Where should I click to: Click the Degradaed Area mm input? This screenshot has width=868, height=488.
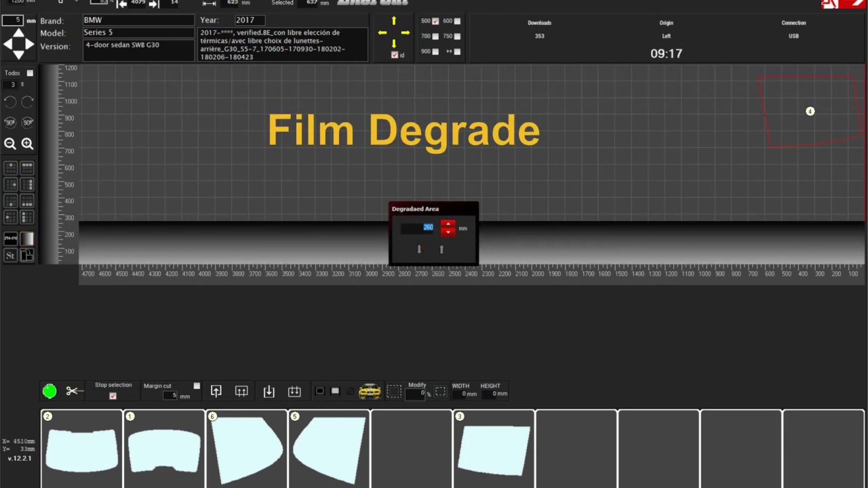click(418, 228)
